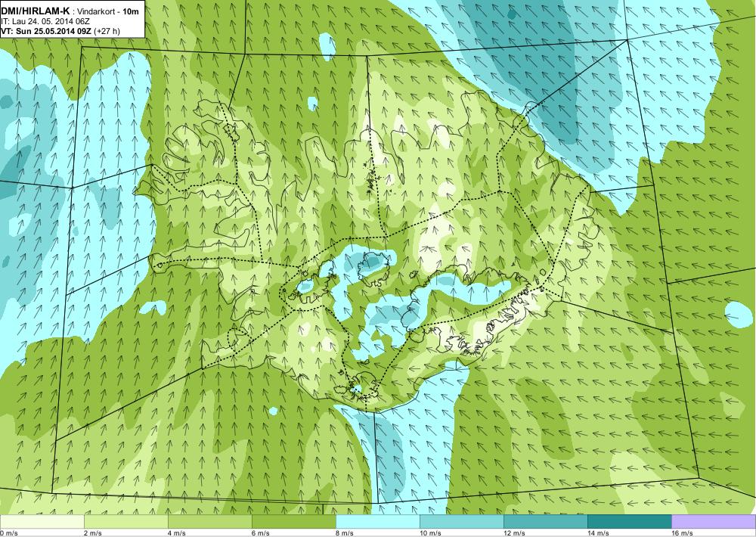The width and height of the screenshot is (756, 537).
Task: Click the dark teal 14–16 m/s legend swatch
Action: [x=629, y=522]
